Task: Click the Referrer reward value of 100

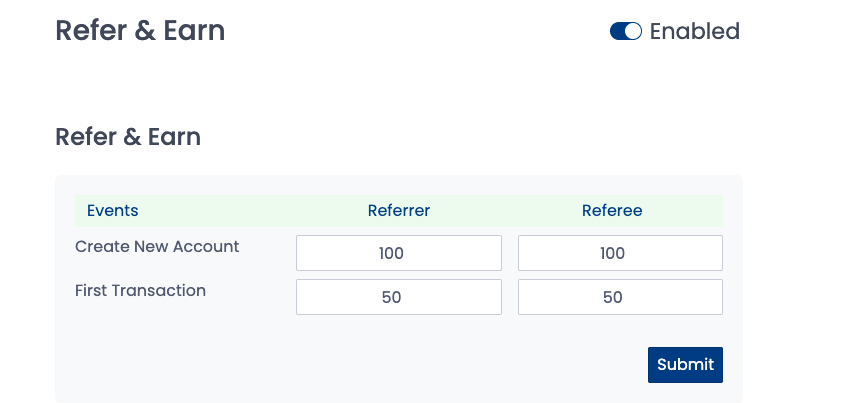Action: tap(391, 253)
